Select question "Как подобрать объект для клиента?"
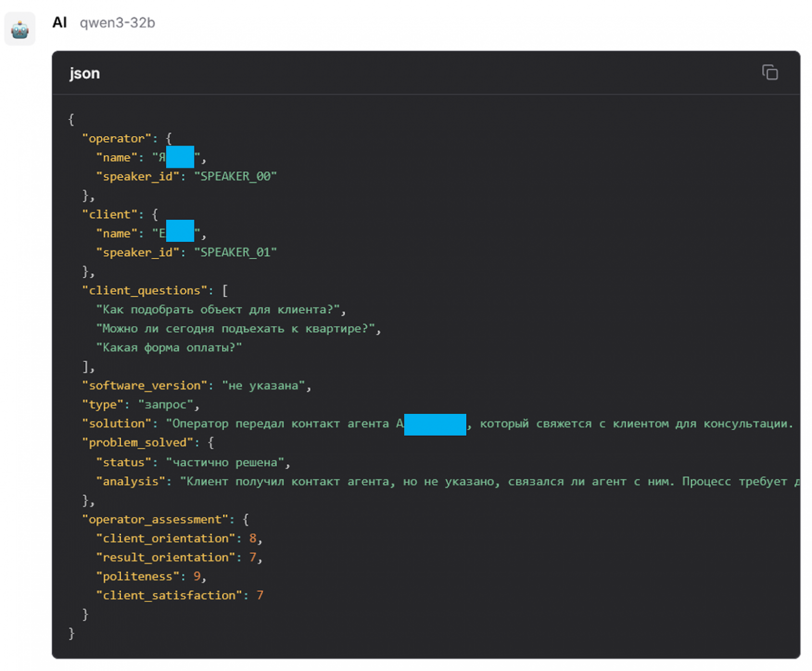812x671 pixels. [218, 310]
